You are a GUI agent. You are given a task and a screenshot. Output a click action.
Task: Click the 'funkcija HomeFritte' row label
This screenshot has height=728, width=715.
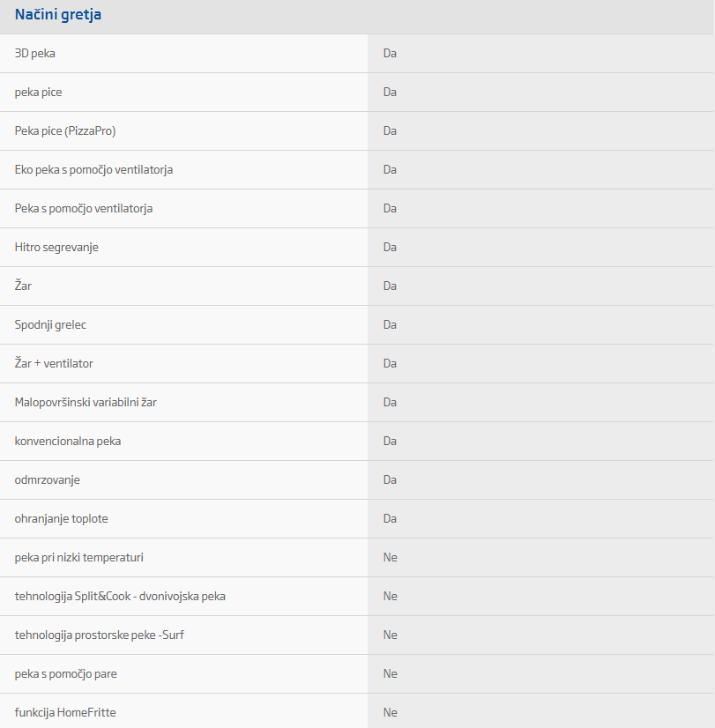click(x=65, y=712)
